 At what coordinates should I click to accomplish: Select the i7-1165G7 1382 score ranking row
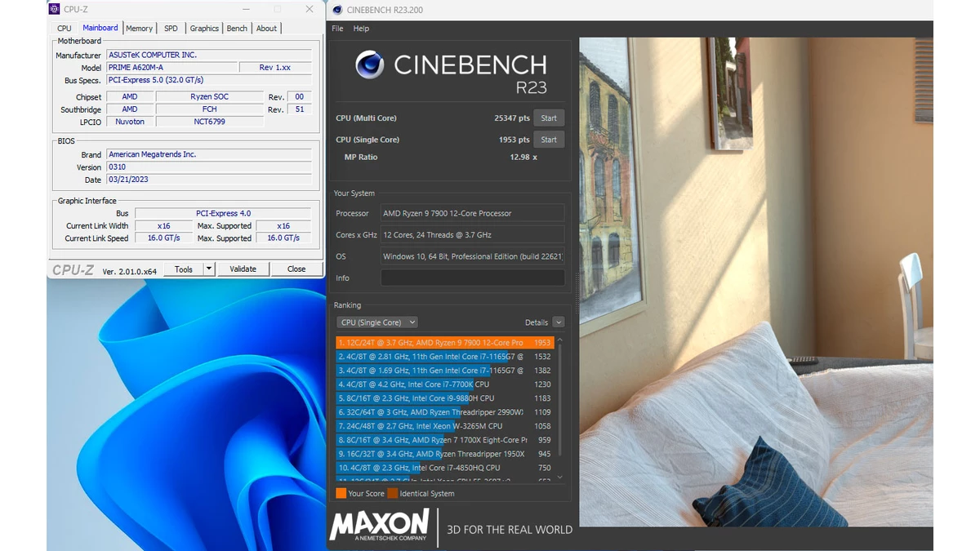pos(445,371)
